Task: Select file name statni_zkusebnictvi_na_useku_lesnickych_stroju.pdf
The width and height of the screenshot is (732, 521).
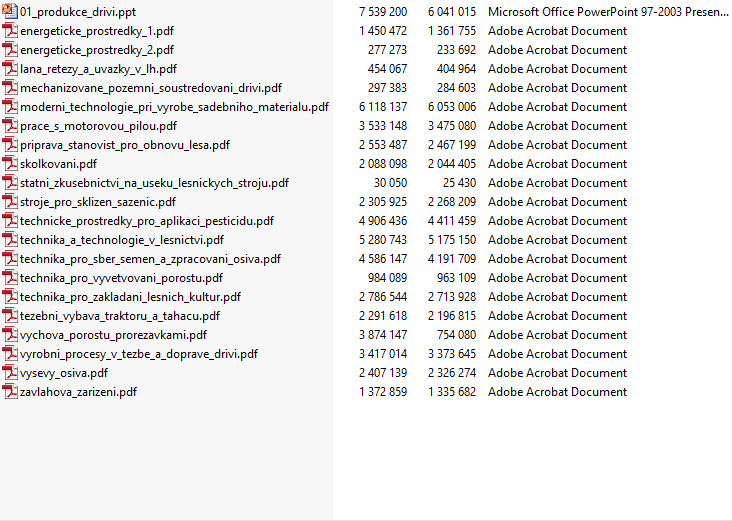Action: click(x=155, y=183)
